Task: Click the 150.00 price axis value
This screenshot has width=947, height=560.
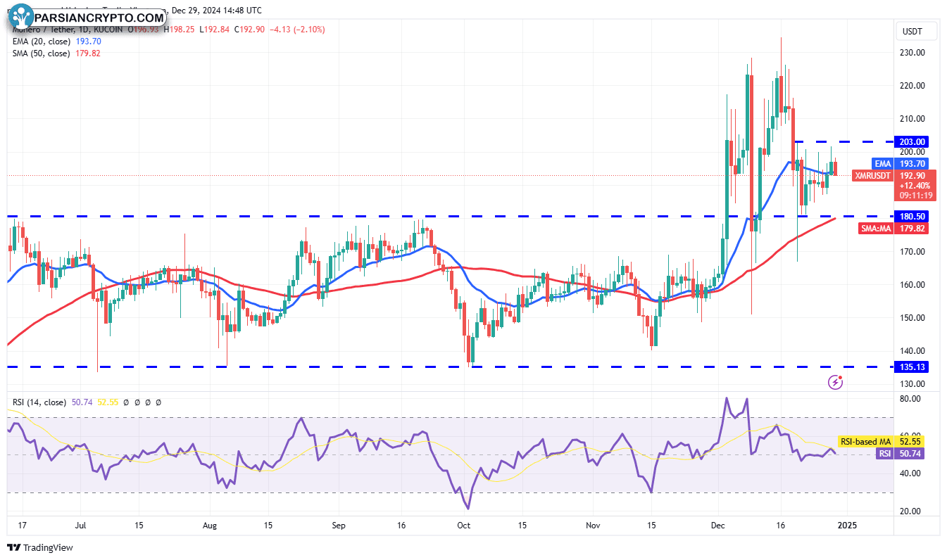Action: (912, 318)
